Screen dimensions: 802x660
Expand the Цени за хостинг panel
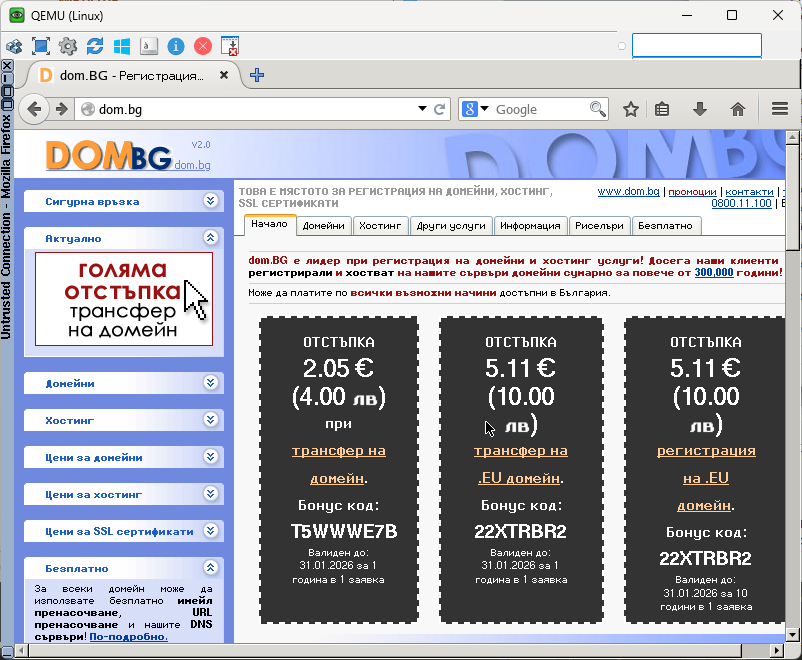coord(211,493)
